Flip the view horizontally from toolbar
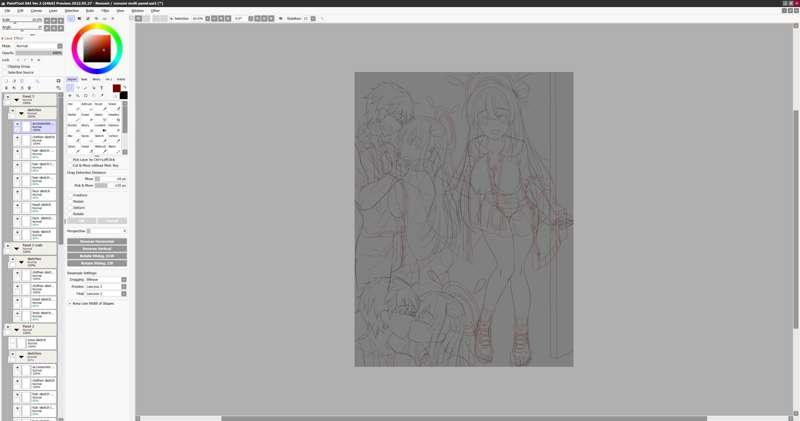This screenshot has width=800, height=421. tap(280, 18)
